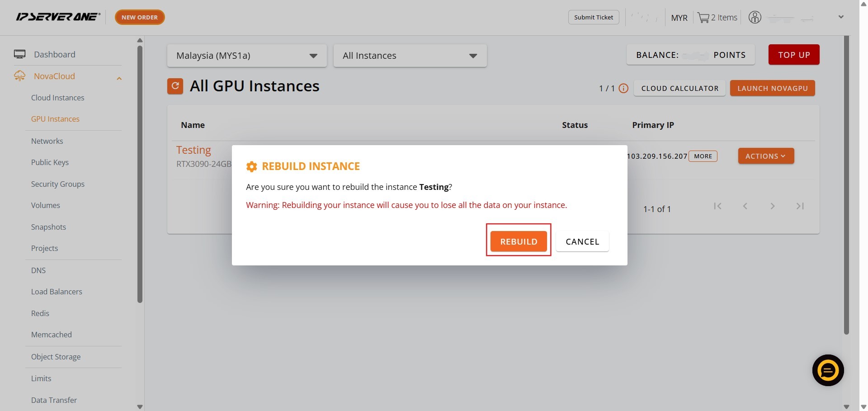Open Cloud Instances in the sidebar
Viewport: 868px width, 411px height.
click(x=57, y=98)
